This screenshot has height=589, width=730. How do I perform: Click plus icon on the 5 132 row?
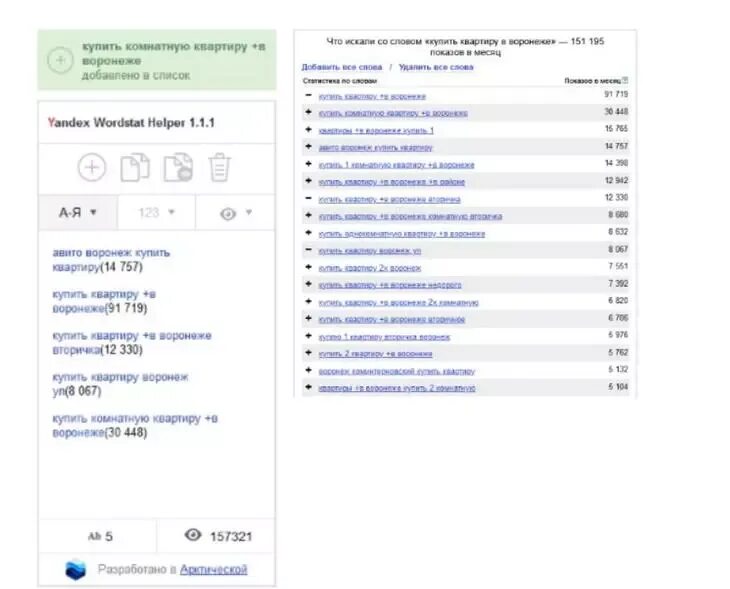308,370
